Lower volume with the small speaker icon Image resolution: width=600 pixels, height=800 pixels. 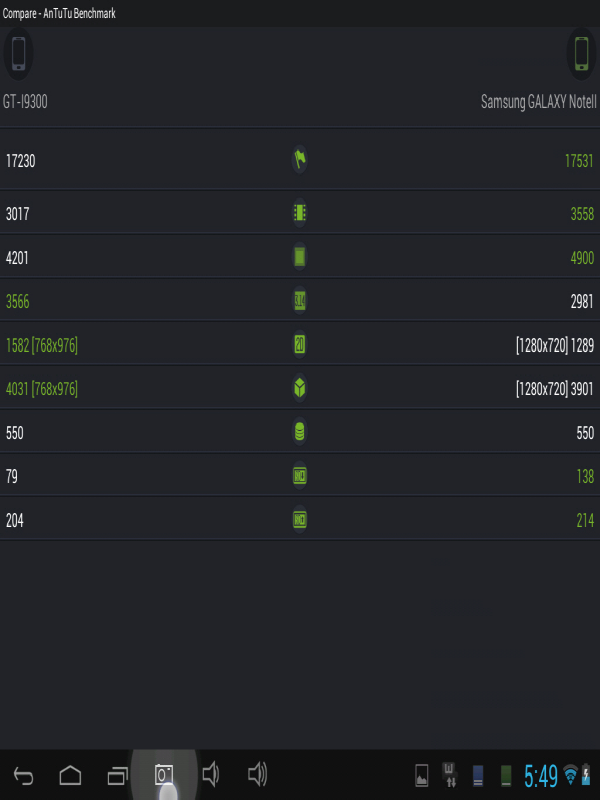(x=211, y=774)
